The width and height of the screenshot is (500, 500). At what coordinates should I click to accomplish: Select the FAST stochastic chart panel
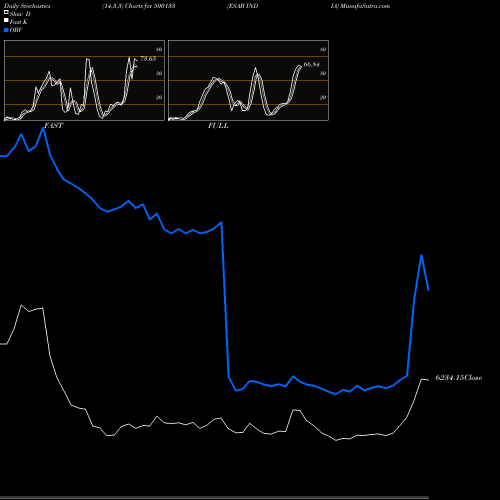point(84,80)
